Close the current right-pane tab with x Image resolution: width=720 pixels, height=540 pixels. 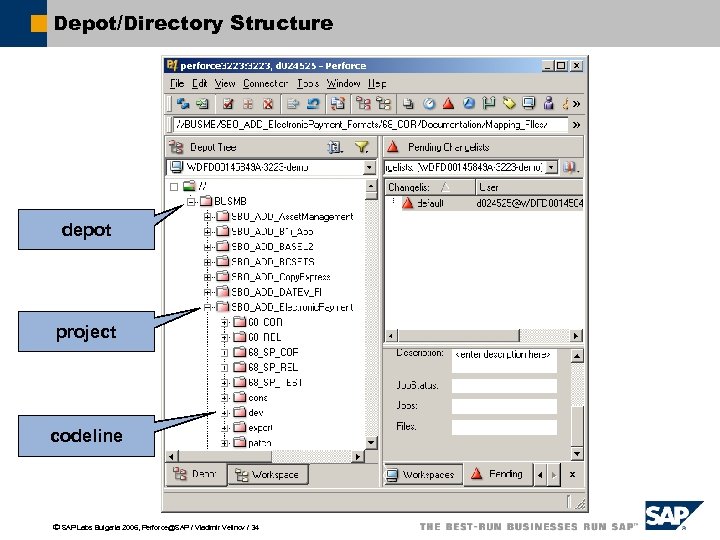point(573,474)
